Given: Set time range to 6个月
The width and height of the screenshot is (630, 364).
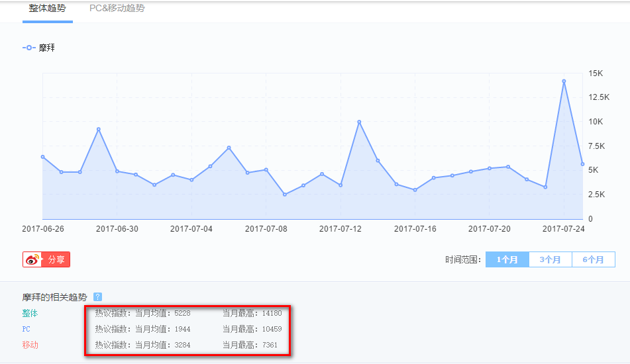Looking at the screenshot, I should (593, 259).
